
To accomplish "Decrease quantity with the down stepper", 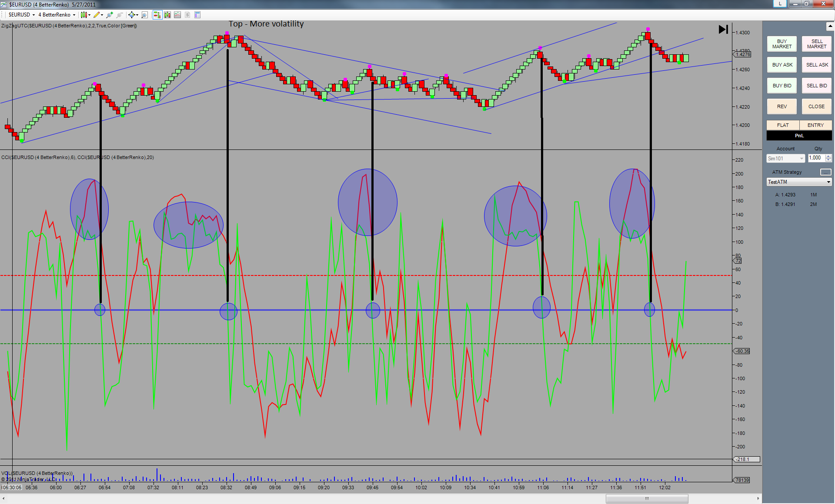I will (x=828, y=160).
